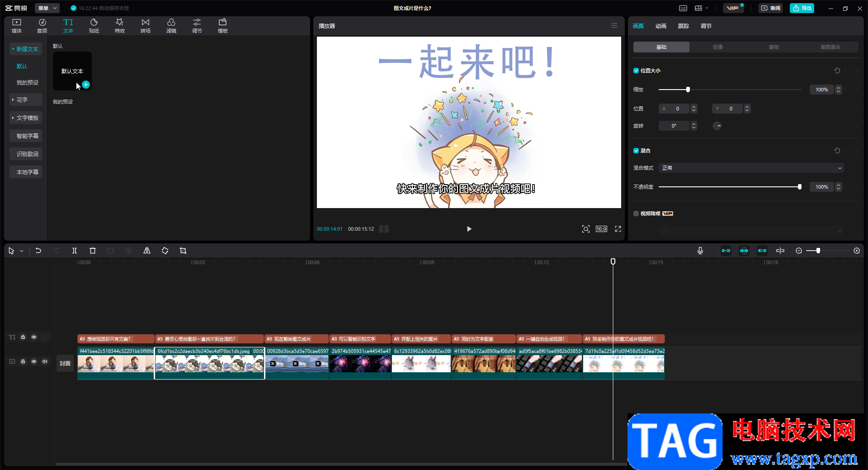
Task: Switch to the 抠像 sub-tab
Action: pyautogui.click(x=717, y=47)
